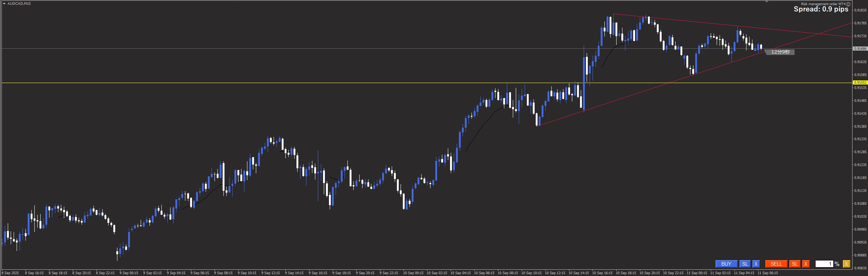Click the yellow 0.91552 price label
This screenshot has width=868, height=276.
[860, 83]
